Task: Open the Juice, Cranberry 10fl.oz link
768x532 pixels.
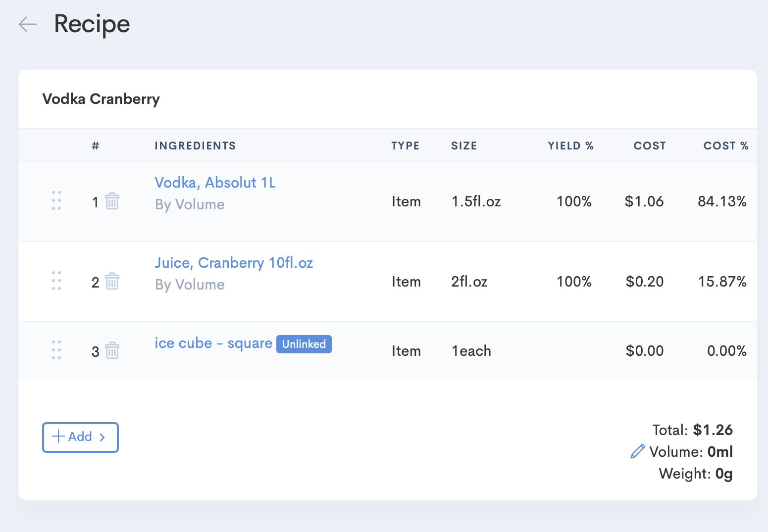Action: (x=234, y=263)
